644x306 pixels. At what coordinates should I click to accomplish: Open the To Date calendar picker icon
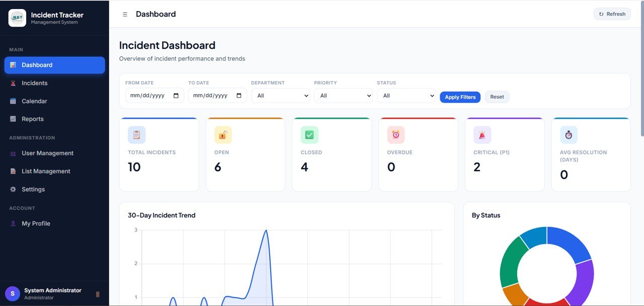click(239, 96)
